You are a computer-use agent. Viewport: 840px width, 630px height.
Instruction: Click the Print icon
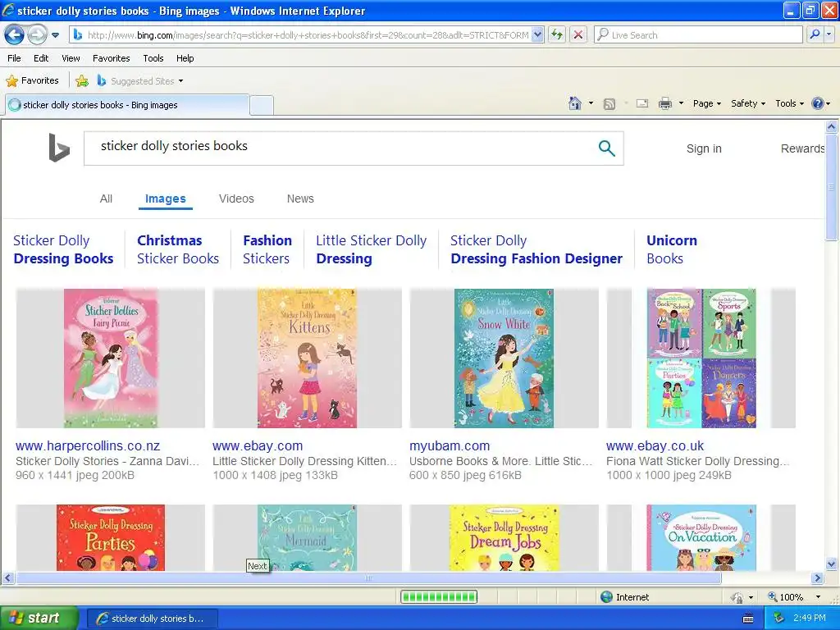coord(664,103)
